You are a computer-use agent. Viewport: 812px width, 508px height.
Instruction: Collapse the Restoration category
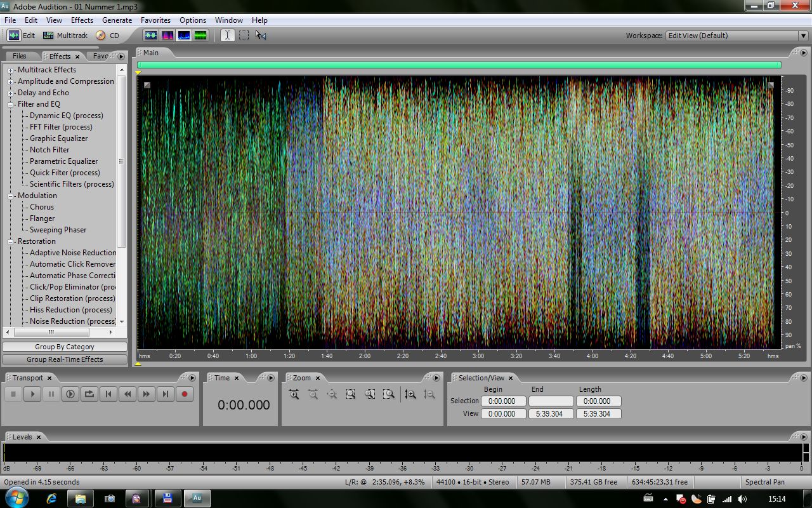click(11, 242)
